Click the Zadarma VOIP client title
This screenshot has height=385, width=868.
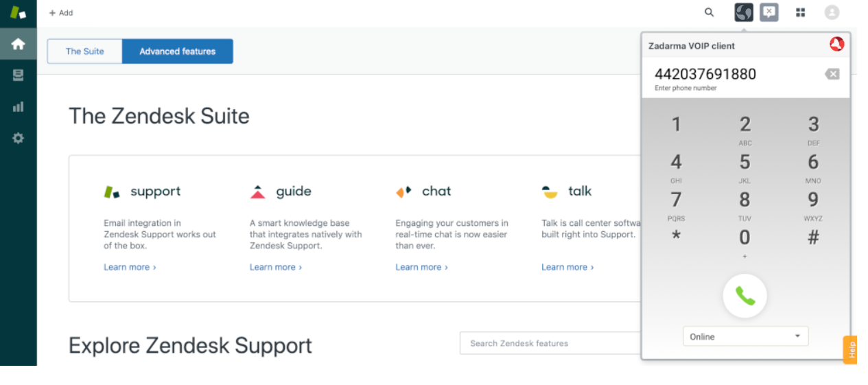tap(692, 46)
